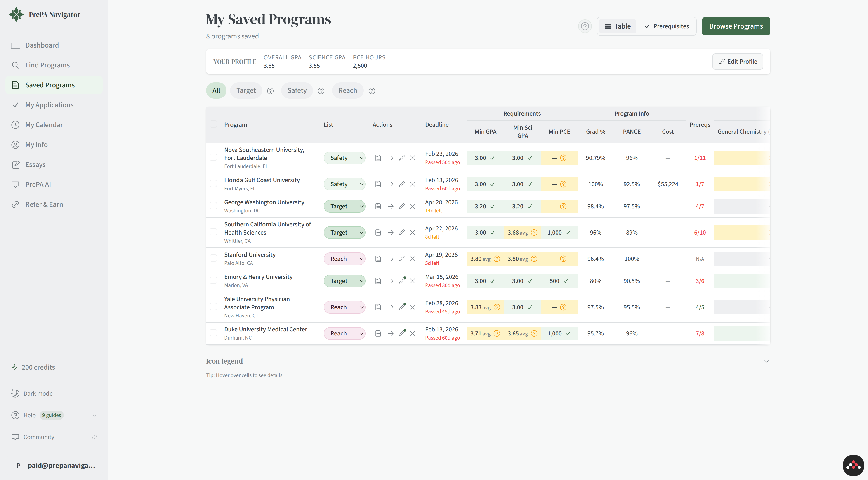The width and height of the screenshot is (868, 480).
Task: Check the Stanford University row checkbox
Action: (x=213, y=259)
